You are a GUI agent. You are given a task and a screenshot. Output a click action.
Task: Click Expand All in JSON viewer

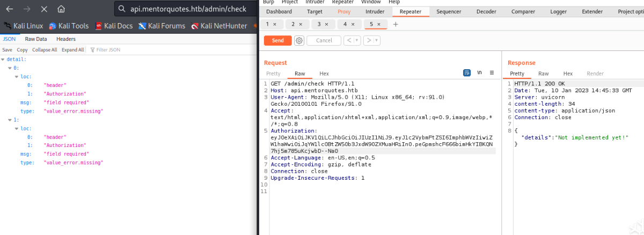coord(73,50)
